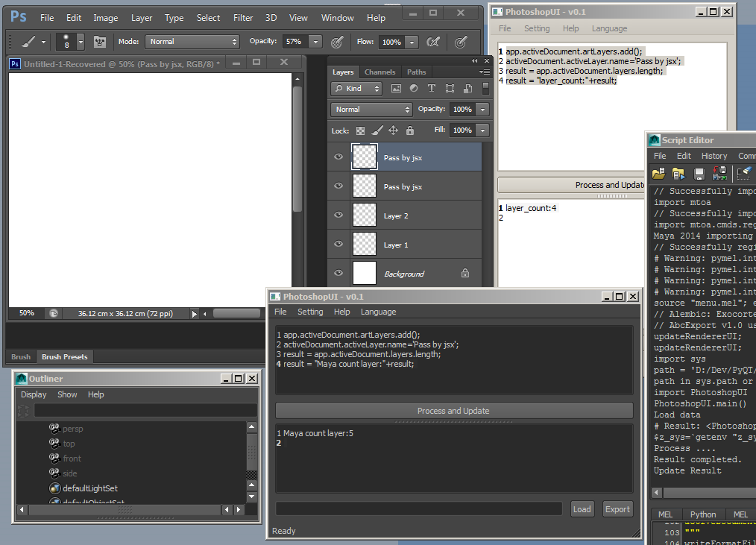The width and height of the screenshot is (756, 545).
Task: Switch to the Channels tab
Action: click(x=380, y=72)
